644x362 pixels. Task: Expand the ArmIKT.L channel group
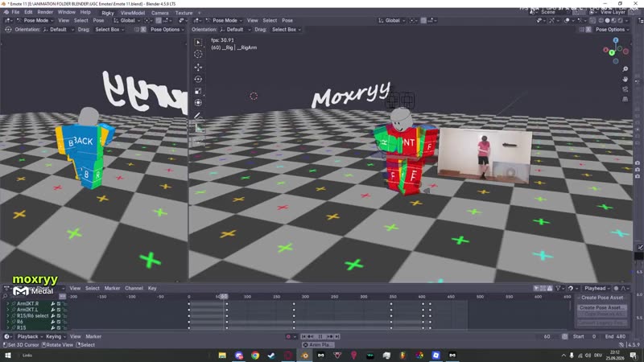click(x=8, y=310)
